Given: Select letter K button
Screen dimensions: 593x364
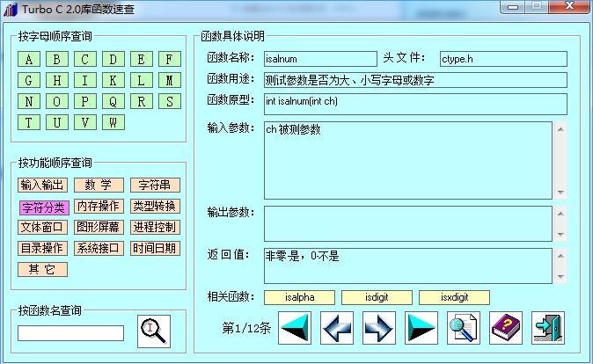Looking at the screenshot, I should [113, 80].
